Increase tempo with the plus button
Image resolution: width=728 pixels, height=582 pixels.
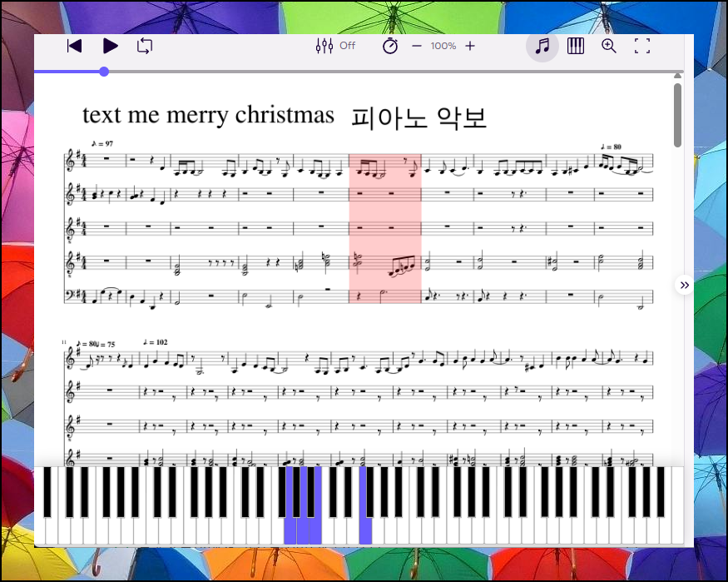(470, 46)
